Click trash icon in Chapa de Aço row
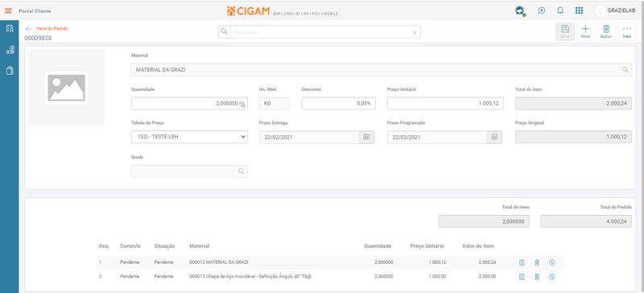This screenshot has height=293, width=644. pos(537,277)
